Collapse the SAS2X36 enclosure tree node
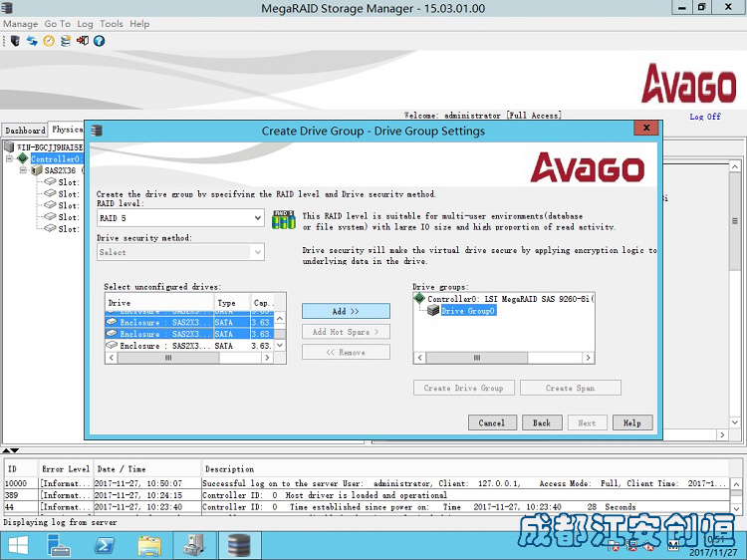The width and height of the screenshot is (747, 560). pos(23,170)
